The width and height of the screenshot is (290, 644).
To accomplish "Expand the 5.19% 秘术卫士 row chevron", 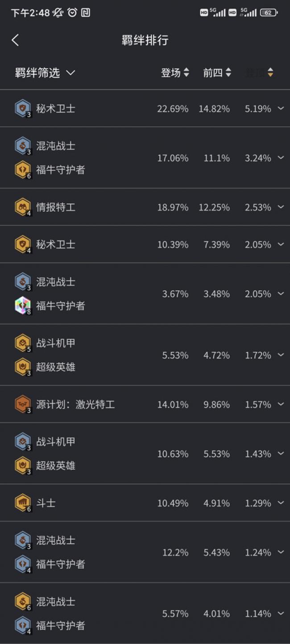I will tap(281, 108).
